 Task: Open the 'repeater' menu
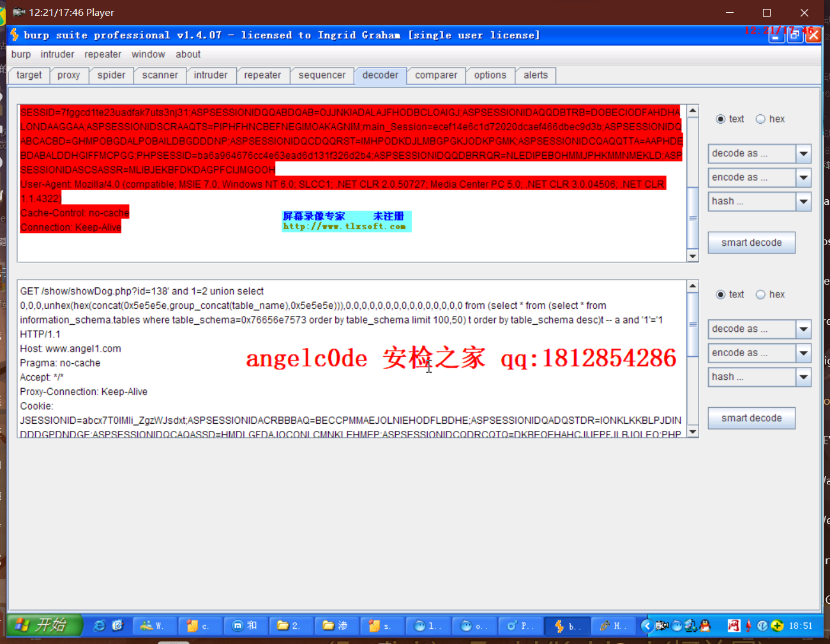[x=103, y=54]
